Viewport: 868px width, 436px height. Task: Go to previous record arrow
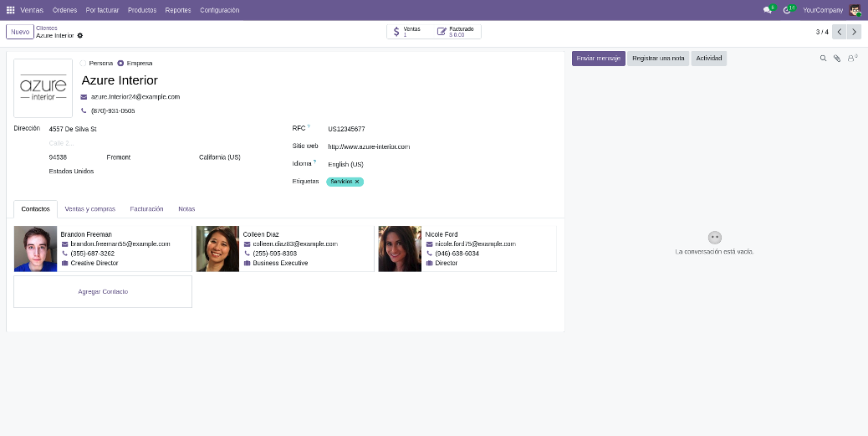pyautogui.click(x=840, y=32)
